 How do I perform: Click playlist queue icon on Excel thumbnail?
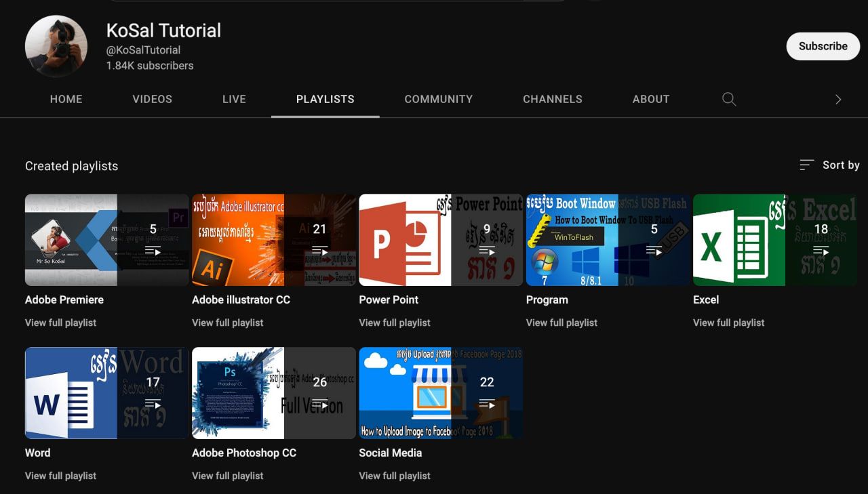821,251
